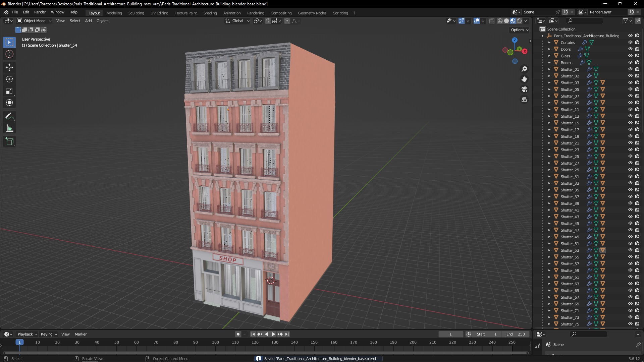Select Glass object in outliner
The image size is (644, 362).
(x=565, y=56)
